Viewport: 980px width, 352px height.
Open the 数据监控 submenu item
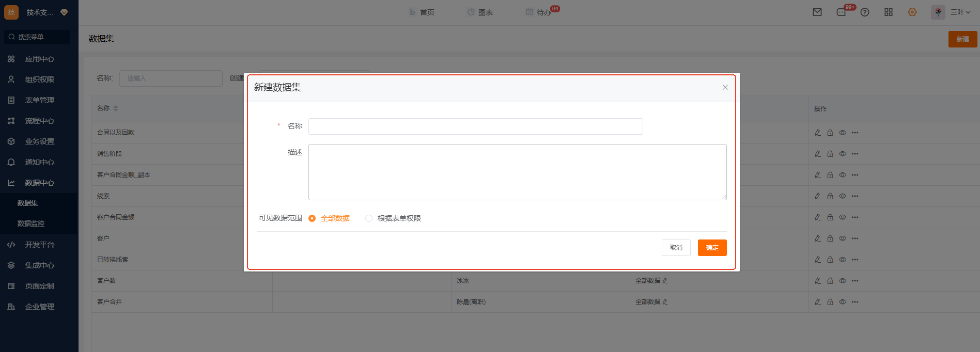coord(31,223)
